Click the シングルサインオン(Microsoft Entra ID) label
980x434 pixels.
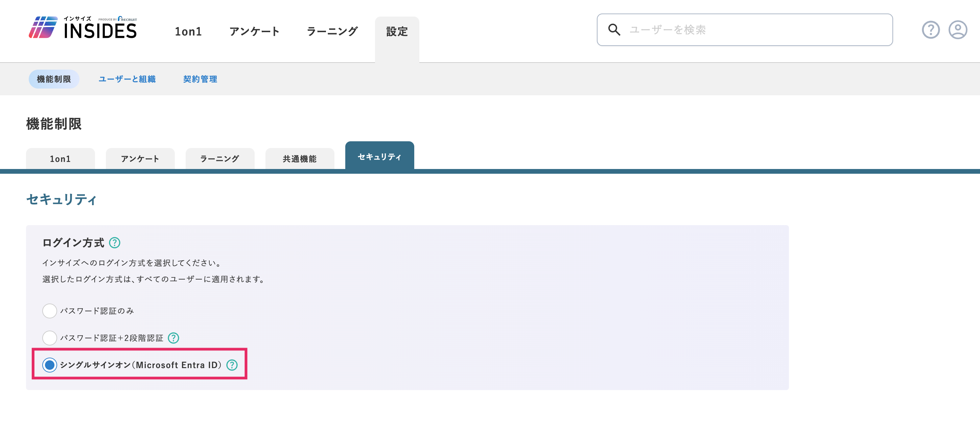click(141, 365)
